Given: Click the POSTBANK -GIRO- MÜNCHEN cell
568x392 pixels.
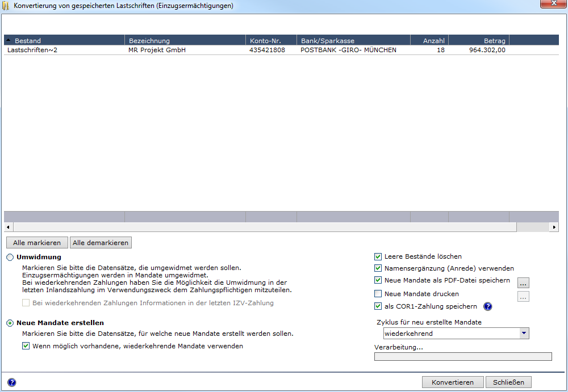Looking at the screenshot, I should 348,50.
